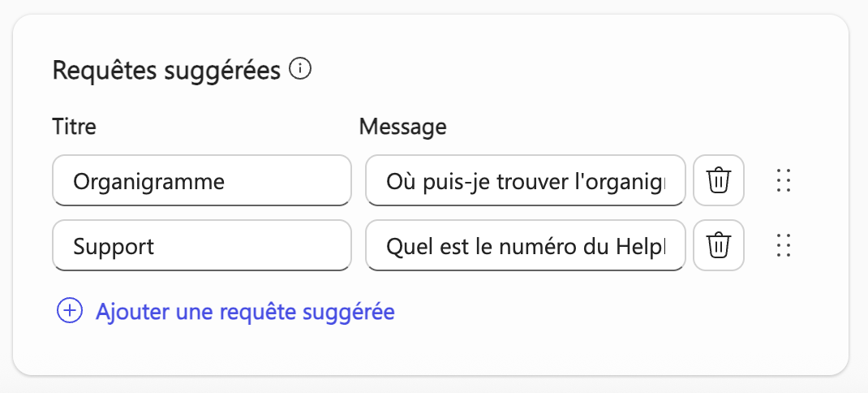Click the Ajouter une requête suggérée link
The width and height of the screenshot is (868, 393).
tap(245, 311)
